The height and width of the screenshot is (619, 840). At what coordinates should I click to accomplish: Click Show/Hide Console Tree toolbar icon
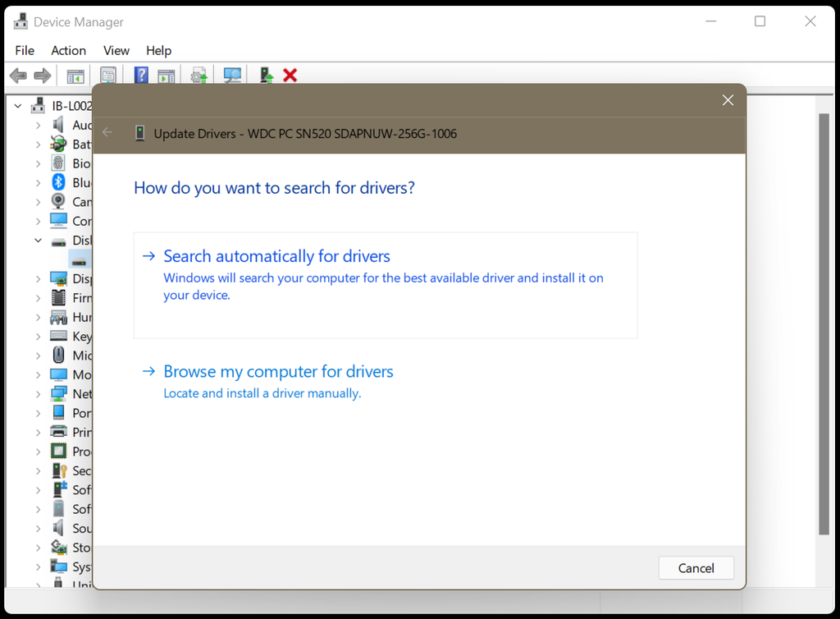coord(75,76)
